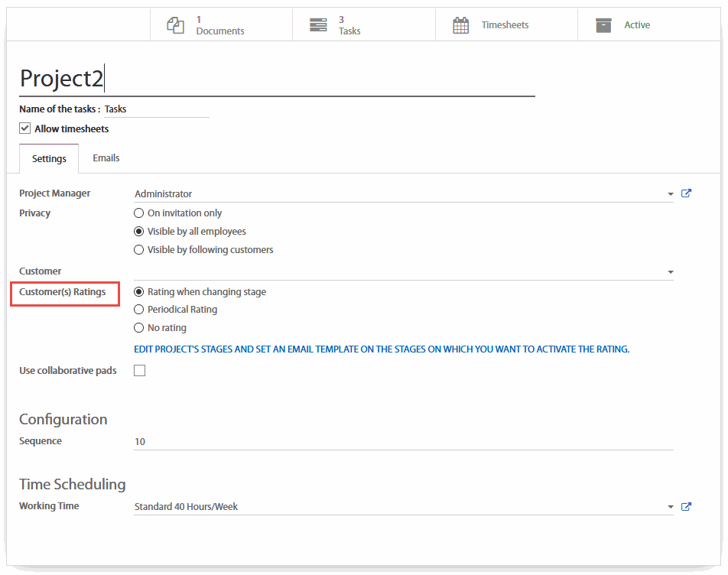Viewport: 728px width, 575px height.
Task: Choose the Periodical Rating option
Action: (139, 310)
